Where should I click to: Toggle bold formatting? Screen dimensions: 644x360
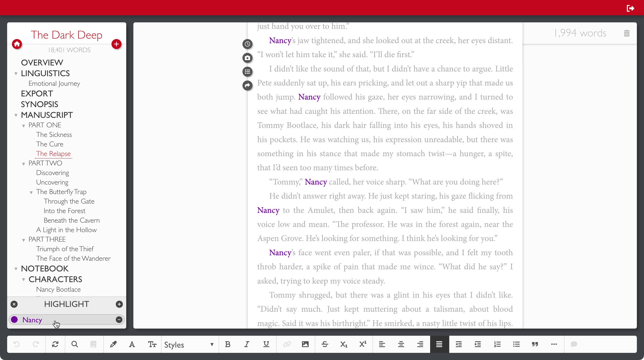(x=227, y=344)
